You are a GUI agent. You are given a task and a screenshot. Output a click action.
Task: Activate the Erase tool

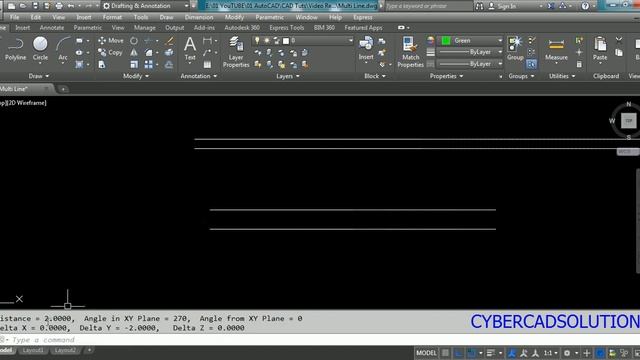tap(169, 41)
